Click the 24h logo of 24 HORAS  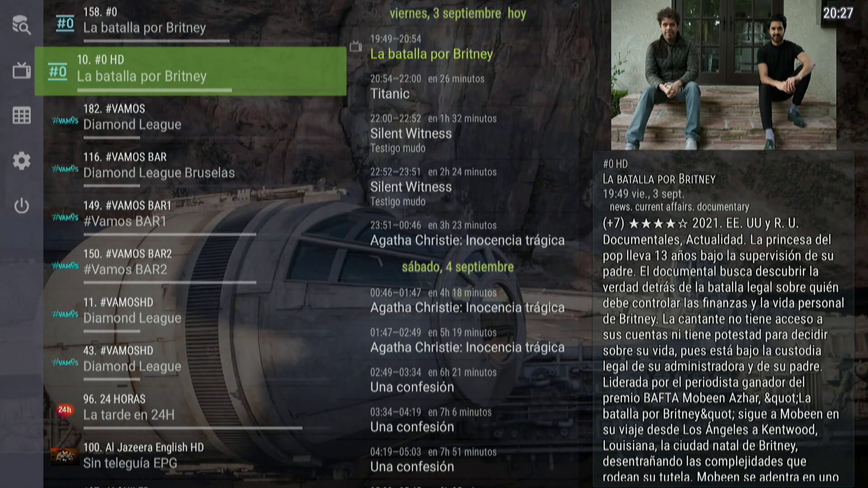[x=65, y=409]
